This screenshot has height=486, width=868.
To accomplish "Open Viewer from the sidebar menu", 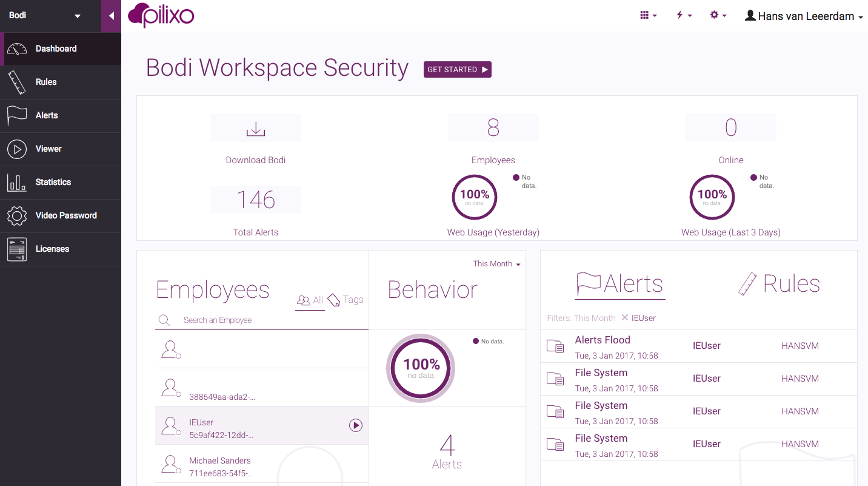I will [x=61, y=149].
